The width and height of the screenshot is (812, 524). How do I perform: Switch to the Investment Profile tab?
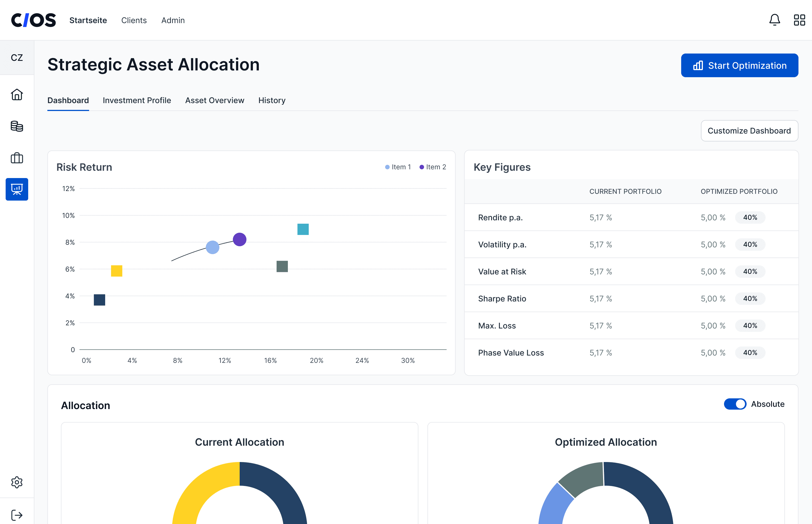(137, 100)
